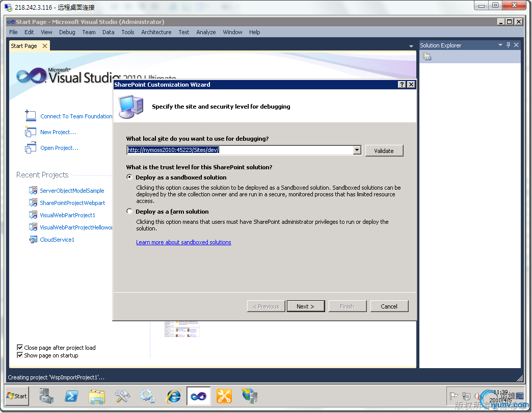532x413 pixels.
Task: Click the Open Project folder icon
Action: tap(31, 148)
